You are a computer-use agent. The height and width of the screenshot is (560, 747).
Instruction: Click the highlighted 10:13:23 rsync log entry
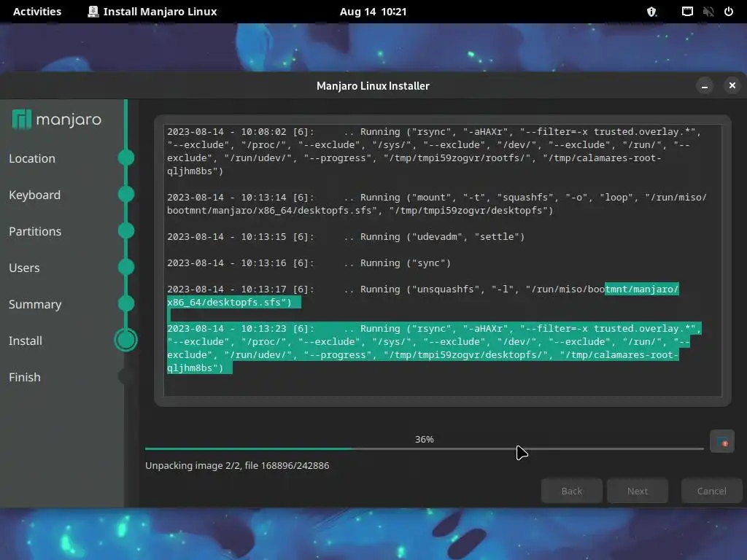click(x=434, y=348)
